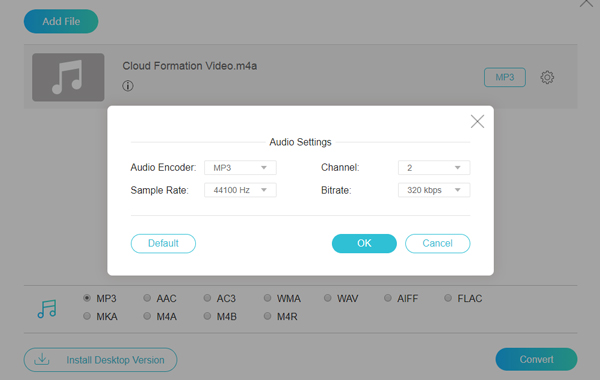Click the MP3 output format badge
Viewport: 600px width, 380px height.
pyautogui.click(x=505, y=77)
